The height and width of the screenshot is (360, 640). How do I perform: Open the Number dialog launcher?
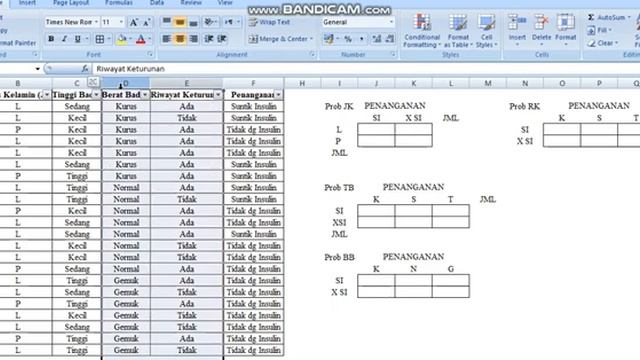click(393, 54)
